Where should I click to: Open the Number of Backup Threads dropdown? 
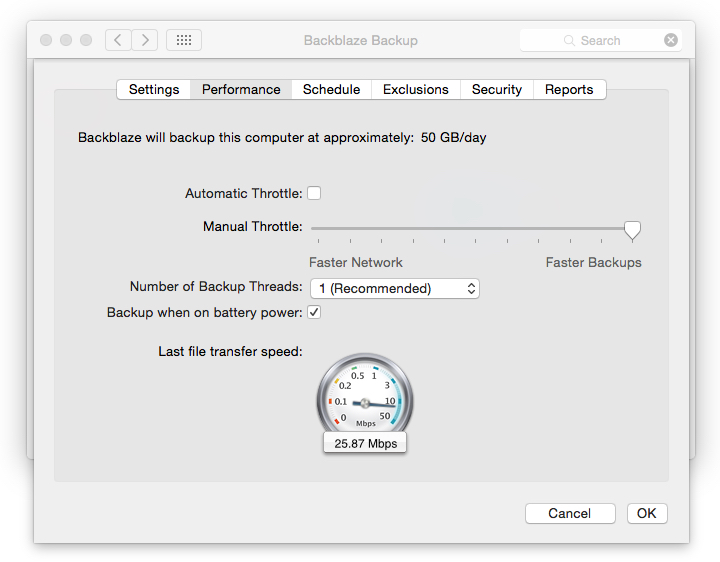[x=395, y=288]
